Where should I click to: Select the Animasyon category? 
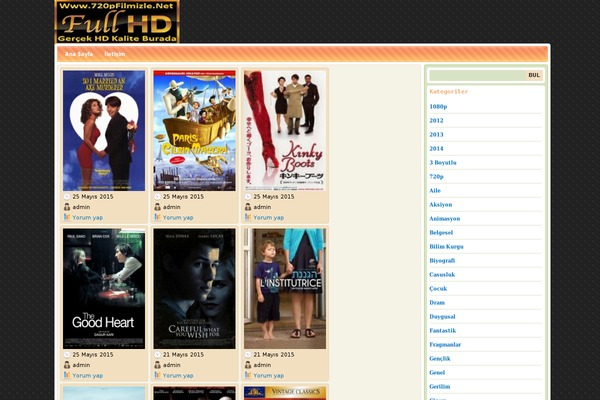445,219
